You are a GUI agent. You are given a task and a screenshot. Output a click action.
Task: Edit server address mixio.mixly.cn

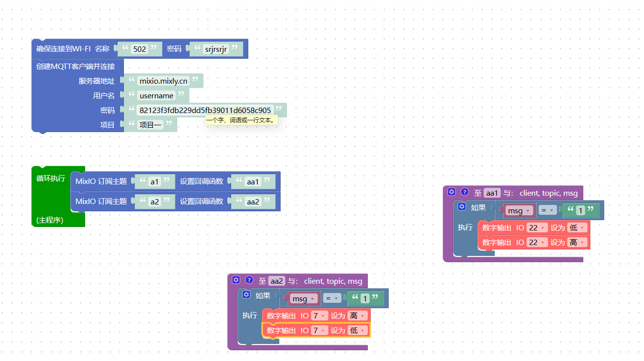pyautogui.click(x=164, y=81)
